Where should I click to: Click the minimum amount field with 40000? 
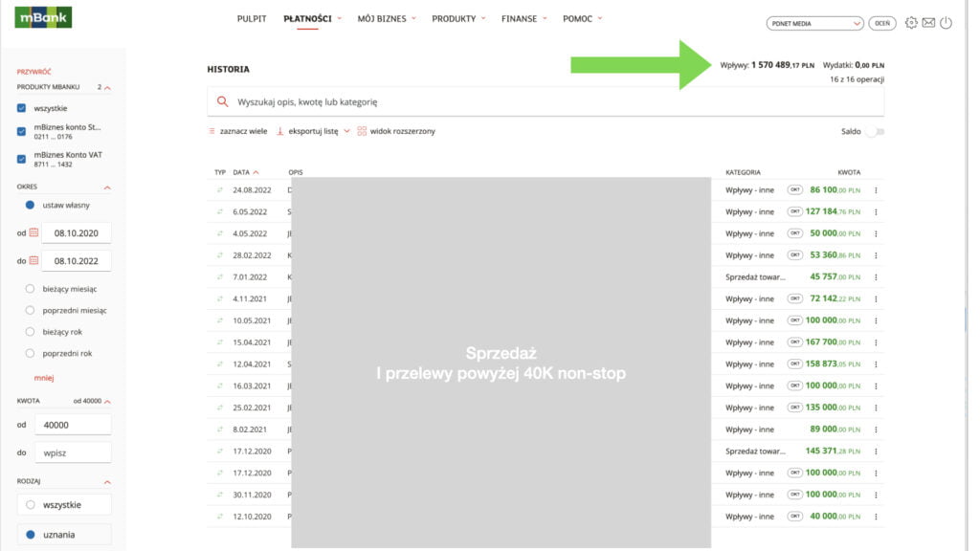pyautogui.click(x=73, y=425)
